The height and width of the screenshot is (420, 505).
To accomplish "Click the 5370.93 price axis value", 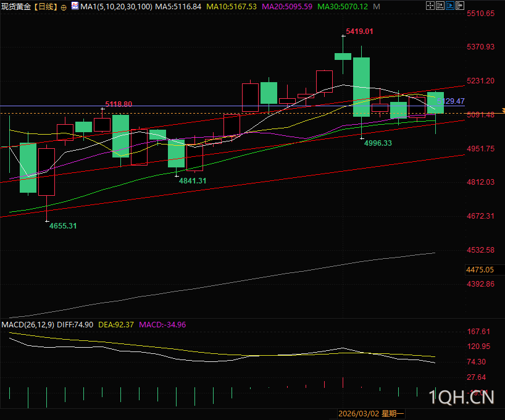I will click(x=480, y=47).
